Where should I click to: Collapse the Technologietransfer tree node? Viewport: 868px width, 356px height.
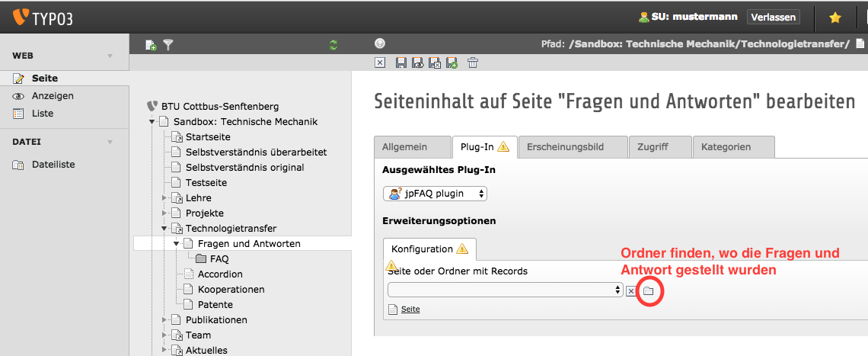(x=164, y=229)
